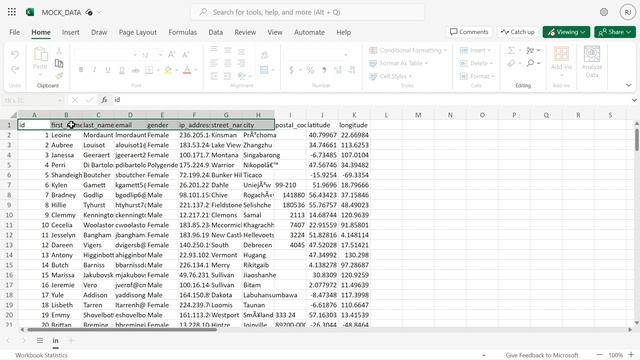Click the Format Painter brush icon
The width and height of the screenshot is (640, 360).
point(59,76)
